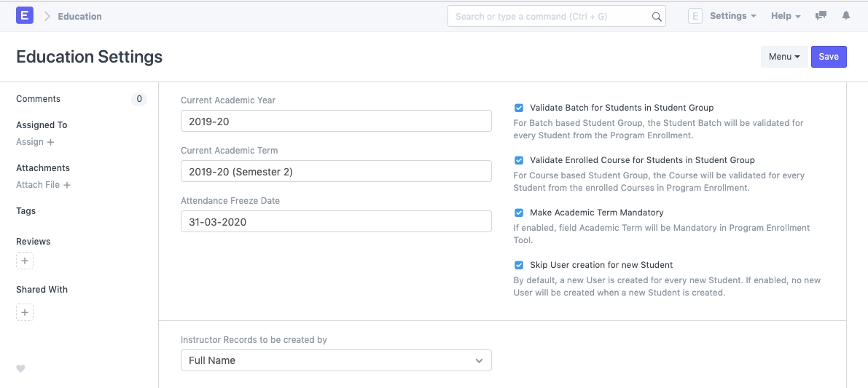The image size is (868, 388).
Task: Open the chat messages icon
Action: (821, 16)
